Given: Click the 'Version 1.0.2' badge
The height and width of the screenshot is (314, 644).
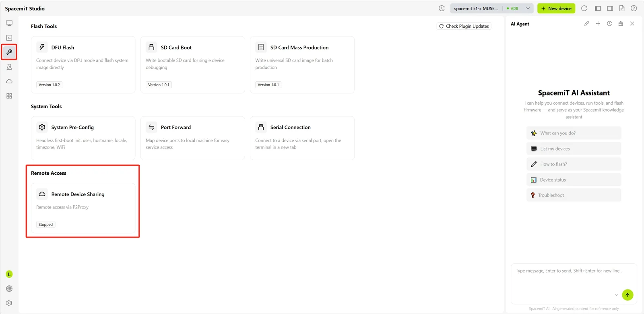Looking at the screenshot, I should [49, 85].
